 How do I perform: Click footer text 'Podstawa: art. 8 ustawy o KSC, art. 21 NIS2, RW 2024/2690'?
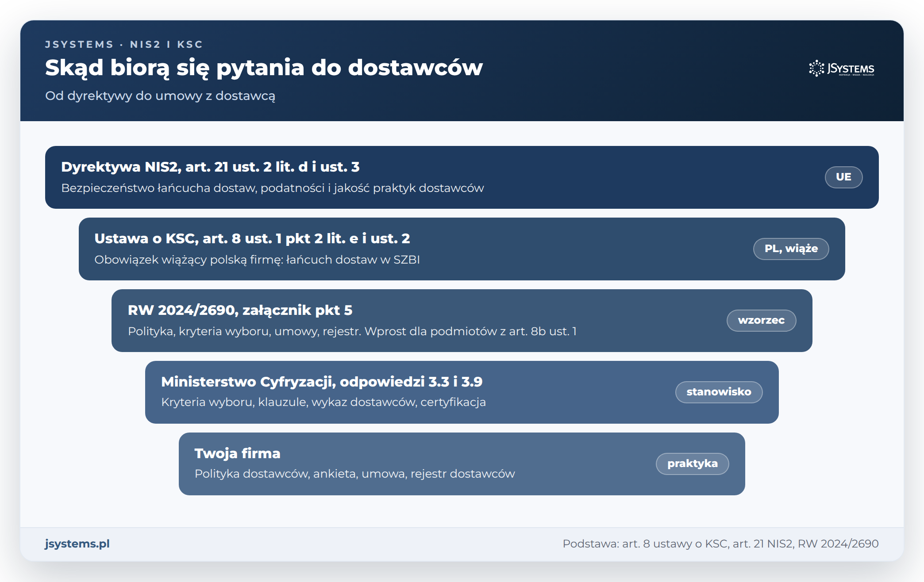click(x=720, y=544)
